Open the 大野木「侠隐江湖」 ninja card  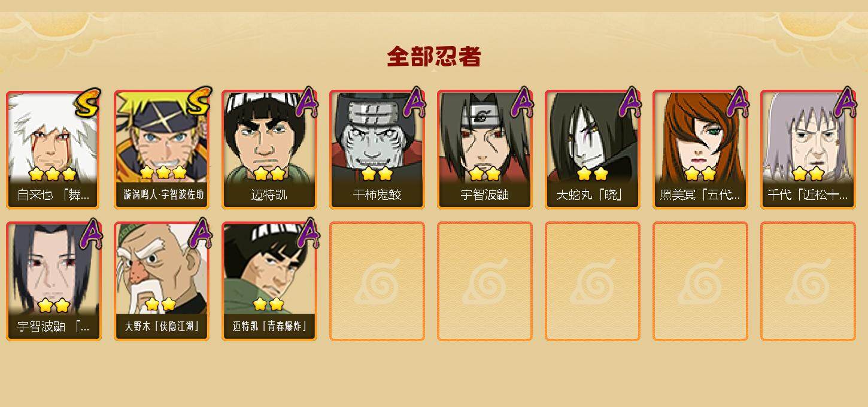(x=162, y=281)
